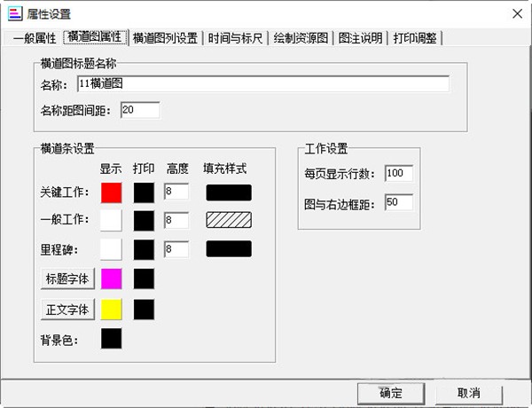
Task: Click the 图与右边框距 input field
Action: (x=399, y=202)
